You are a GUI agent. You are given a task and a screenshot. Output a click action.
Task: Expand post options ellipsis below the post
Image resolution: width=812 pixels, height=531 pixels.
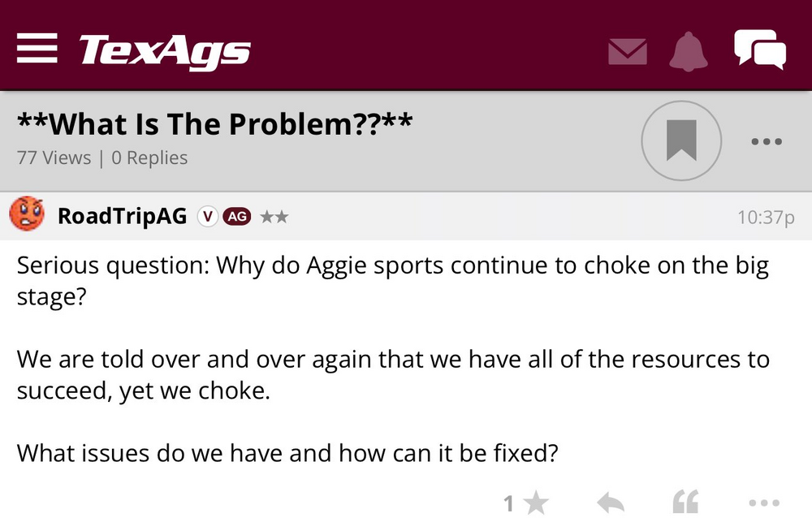(764, 503)
